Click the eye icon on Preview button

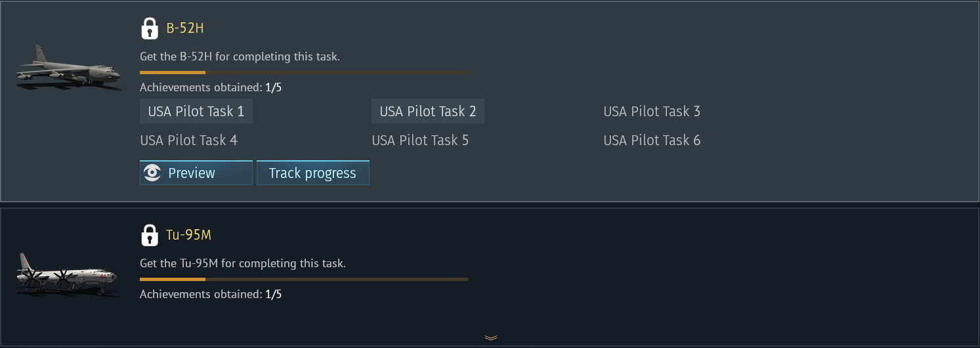click(152, 173)
